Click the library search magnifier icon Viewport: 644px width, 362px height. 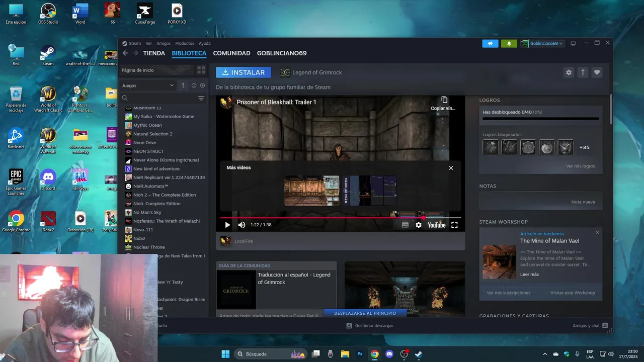point(125,98)
